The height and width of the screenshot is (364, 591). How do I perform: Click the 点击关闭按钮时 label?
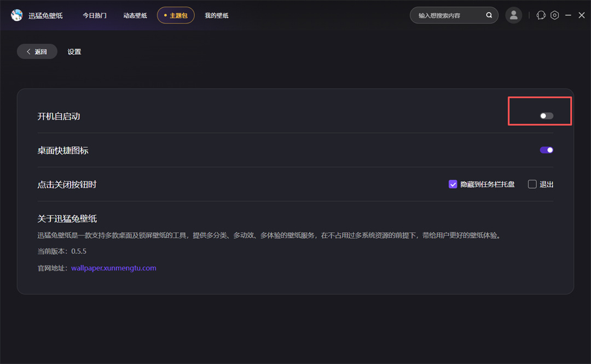[x=67, y=184]
